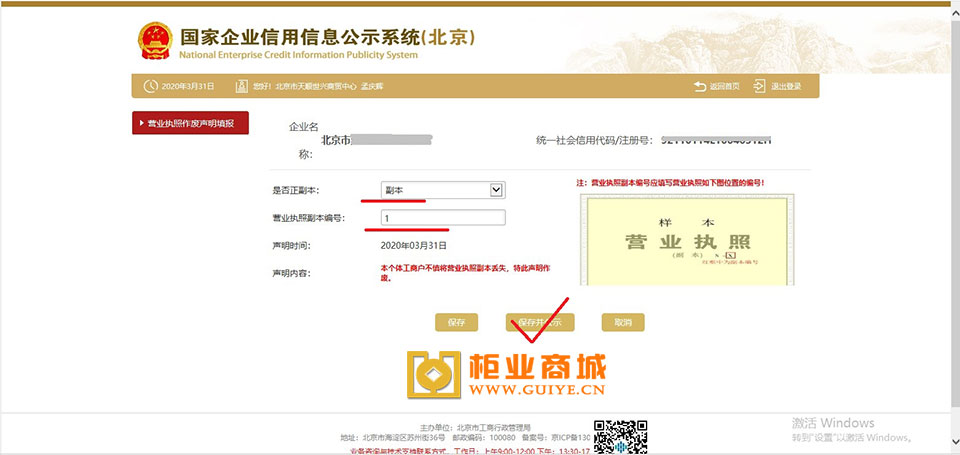Viewport: 960px width, 455px height.
Task: Click the 返回首页 return arrow icon
Action: click(700, 86)
